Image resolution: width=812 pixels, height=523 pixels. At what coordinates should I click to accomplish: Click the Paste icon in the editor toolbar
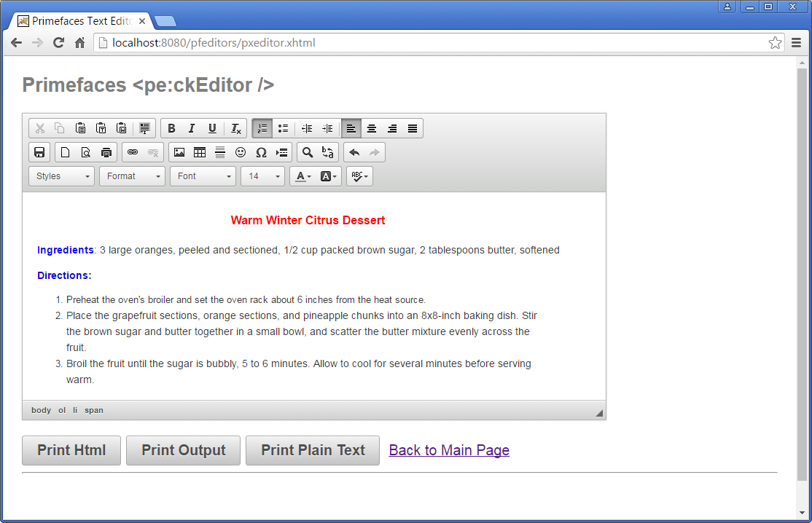80,128
